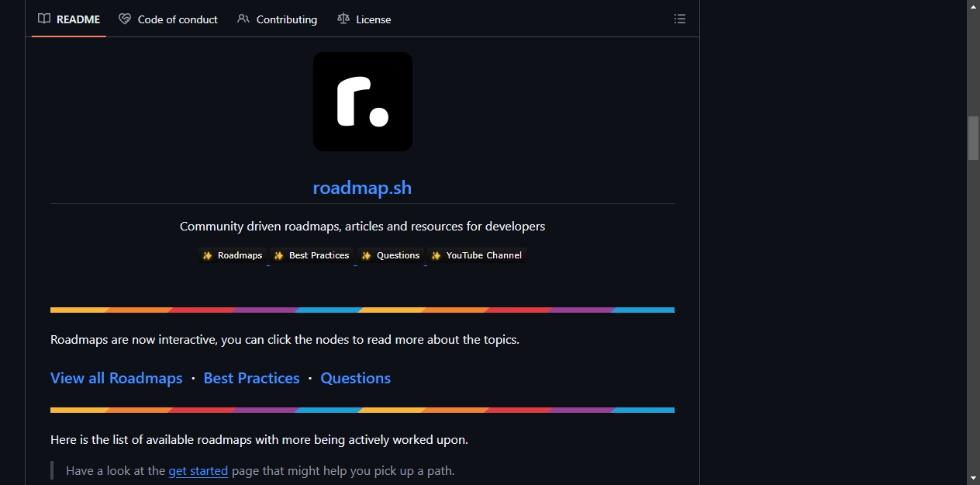Click the scrollbar down arrow

point(973,478)
